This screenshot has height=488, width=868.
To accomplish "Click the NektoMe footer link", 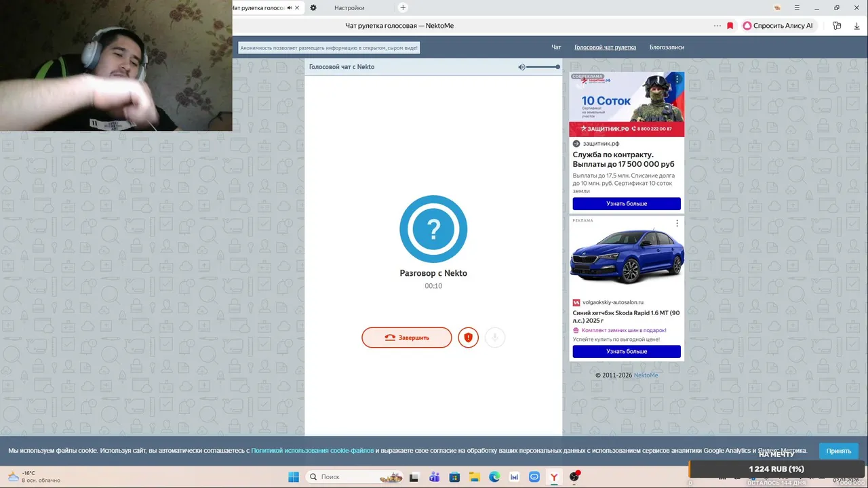I will pos(646,375).
